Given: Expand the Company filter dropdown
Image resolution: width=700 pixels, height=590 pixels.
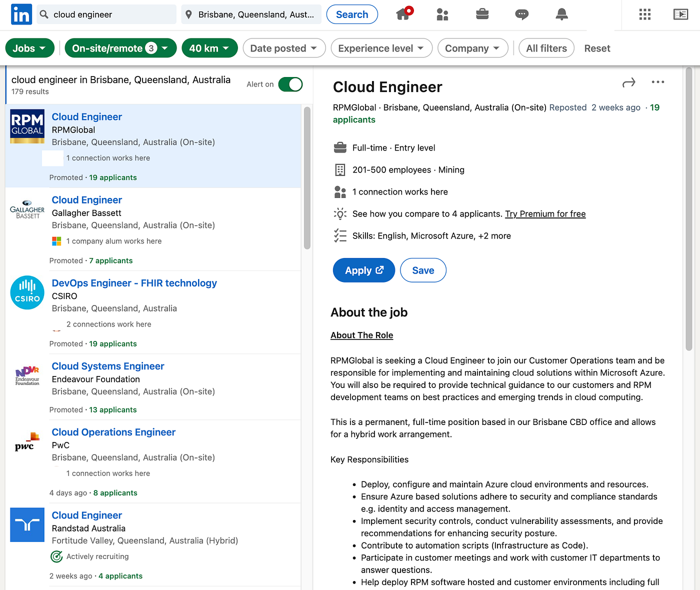Looking at the screenshot, I should (x=472, y=48).
